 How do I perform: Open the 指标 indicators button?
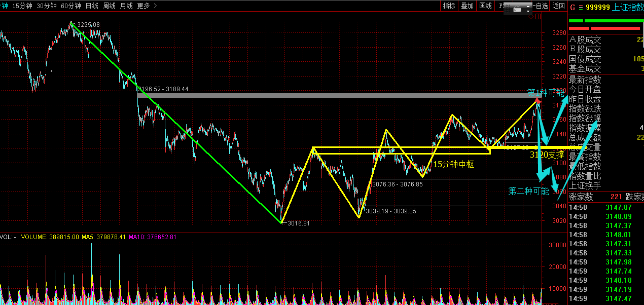449,6
